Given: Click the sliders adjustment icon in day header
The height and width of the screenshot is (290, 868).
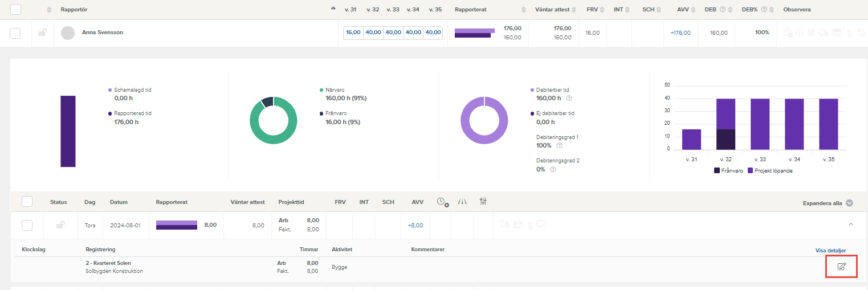Looking at the screenshot, I should pyautogui.click(x=483, y=201).
